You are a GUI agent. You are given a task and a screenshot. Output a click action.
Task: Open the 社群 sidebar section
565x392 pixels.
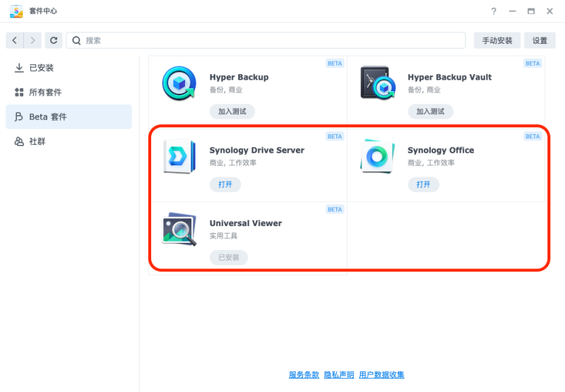[x=69, y=141]
